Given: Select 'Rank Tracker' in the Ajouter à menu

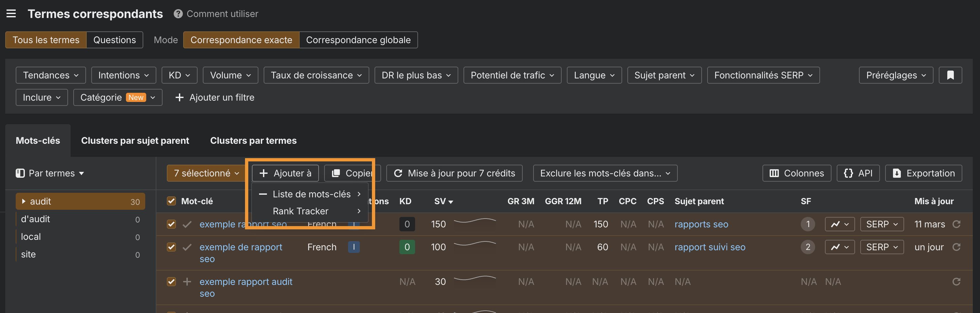Looking at the screenshot, I should pyautogui.click(x=300, y=211).
